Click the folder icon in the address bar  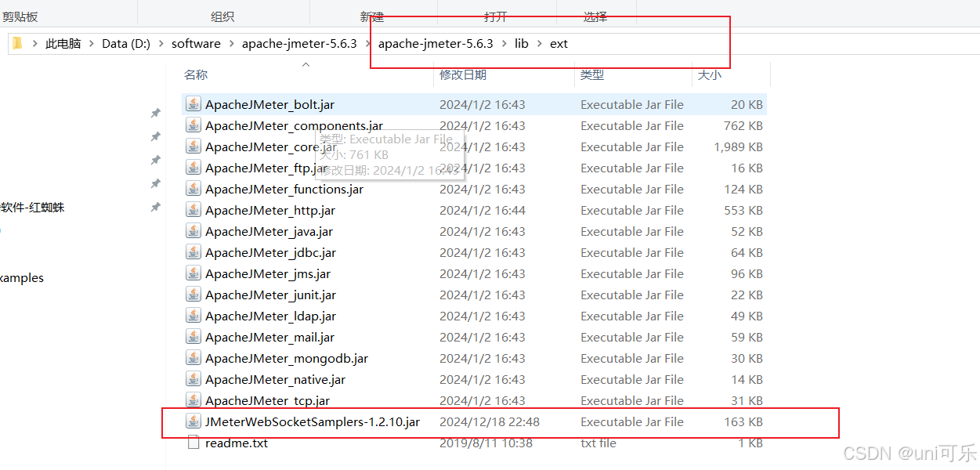(17, 43)
